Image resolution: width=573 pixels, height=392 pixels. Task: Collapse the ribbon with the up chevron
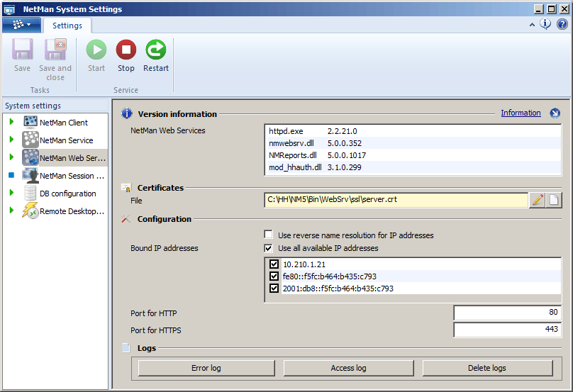(532, 24)
